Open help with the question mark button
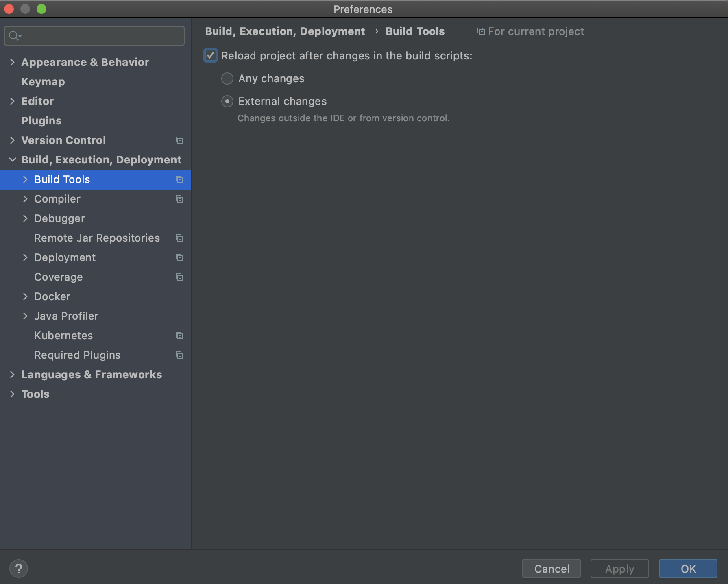The image size is (728, 584). (19, 569)
